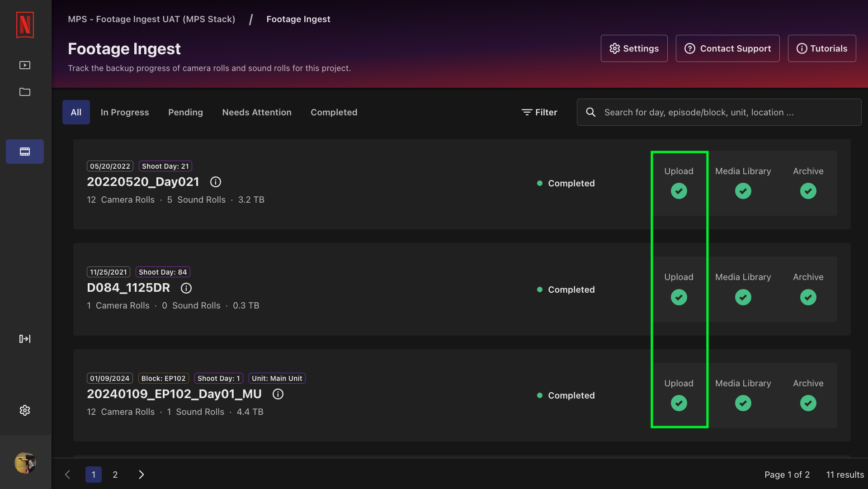
Task: Click Archive checkmark for 20240109_EP102_Day01_MU
Action: click(x=808, y=403)
